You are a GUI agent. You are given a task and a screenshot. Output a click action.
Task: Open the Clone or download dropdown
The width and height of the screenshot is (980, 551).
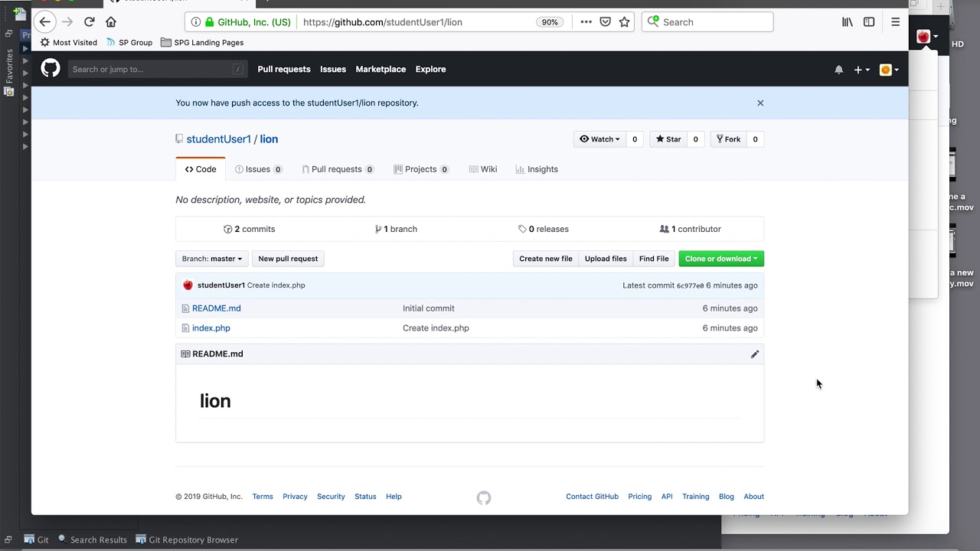[x=721, y=259]
